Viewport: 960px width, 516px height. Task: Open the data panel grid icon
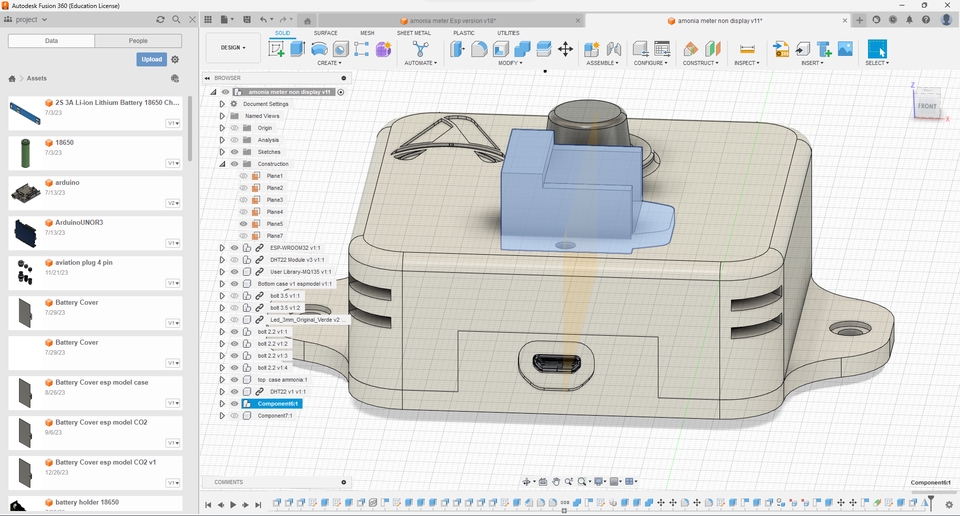(x=208, y=20)
